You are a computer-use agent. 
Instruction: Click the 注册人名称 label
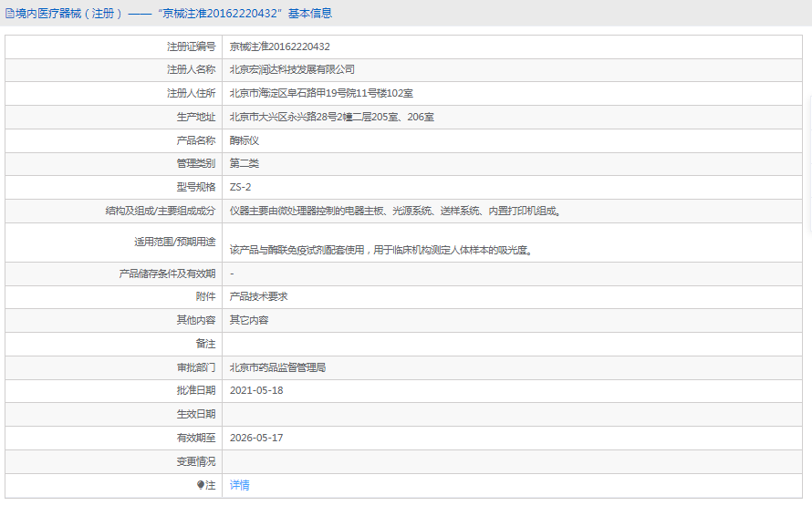pyautogui.click(x=191, y=69)
